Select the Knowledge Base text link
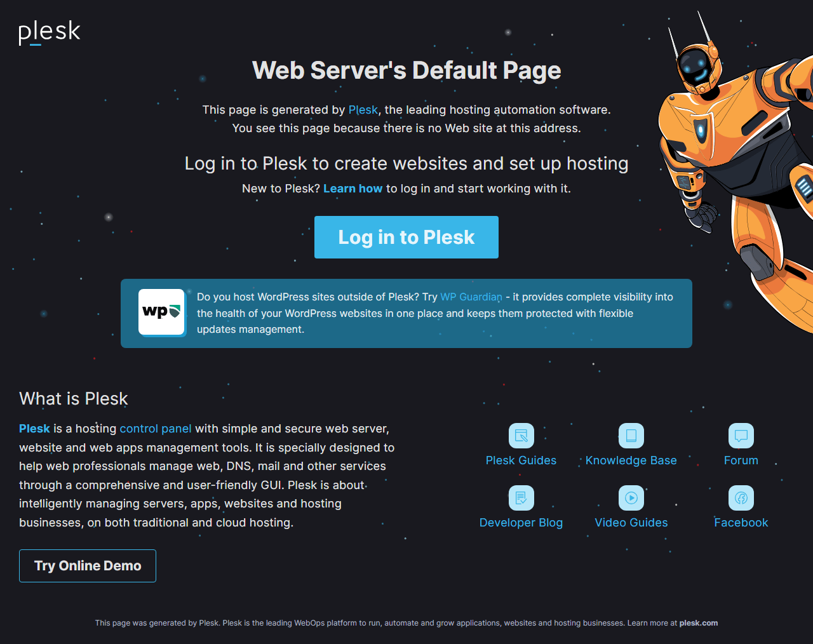 [x=631, y=460]
